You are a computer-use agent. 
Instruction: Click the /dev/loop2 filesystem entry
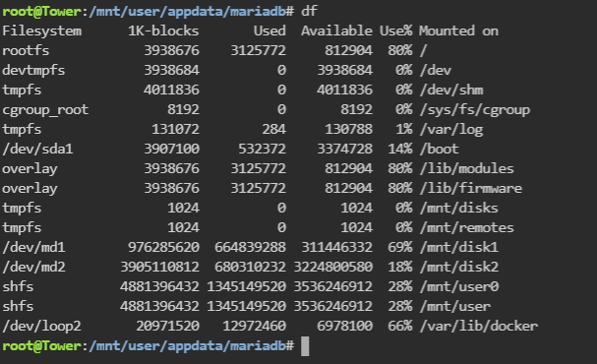[x=42, y=327]
